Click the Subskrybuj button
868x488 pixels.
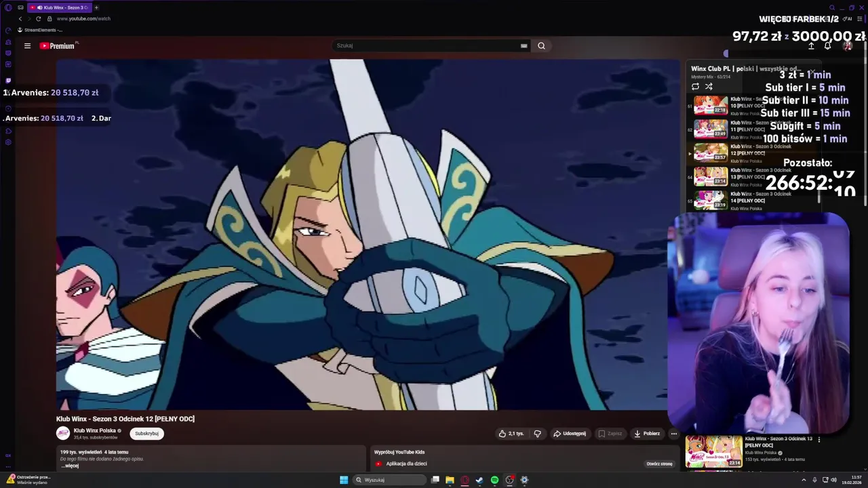click(x=146, y=434)
